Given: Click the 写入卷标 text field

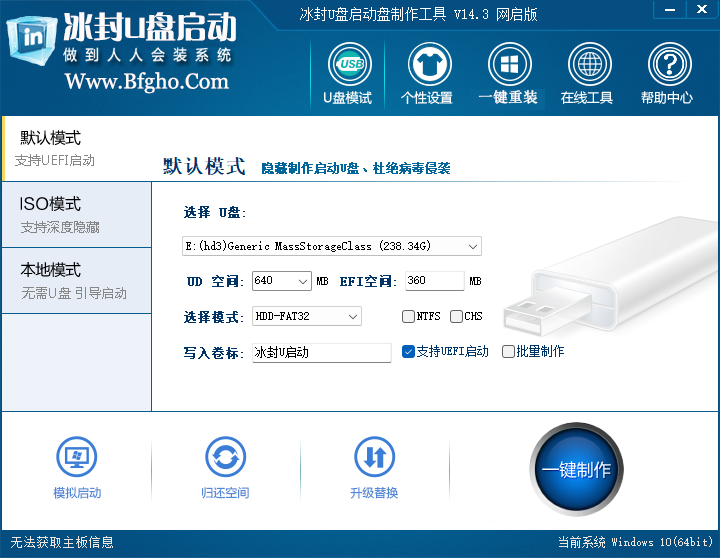Looking at the screenshot, I should (321, 353).
